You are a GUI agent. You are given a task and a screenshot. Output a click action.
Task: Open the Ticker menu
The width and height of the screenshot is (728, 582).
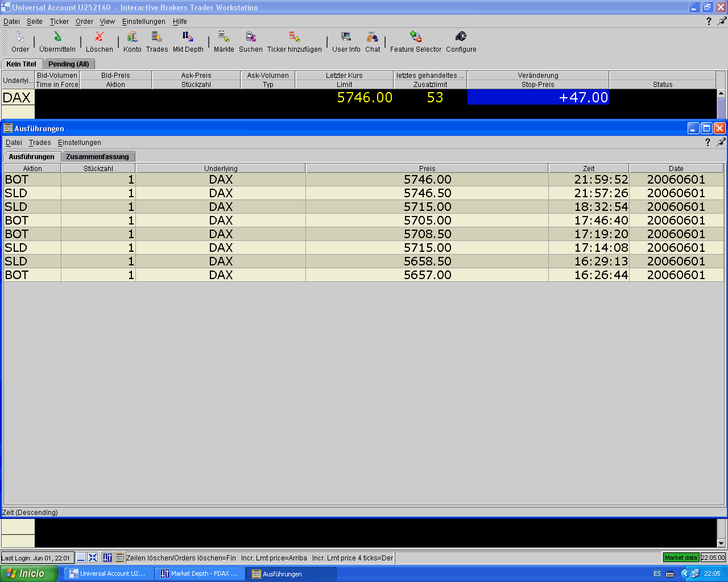coord(59,21)
